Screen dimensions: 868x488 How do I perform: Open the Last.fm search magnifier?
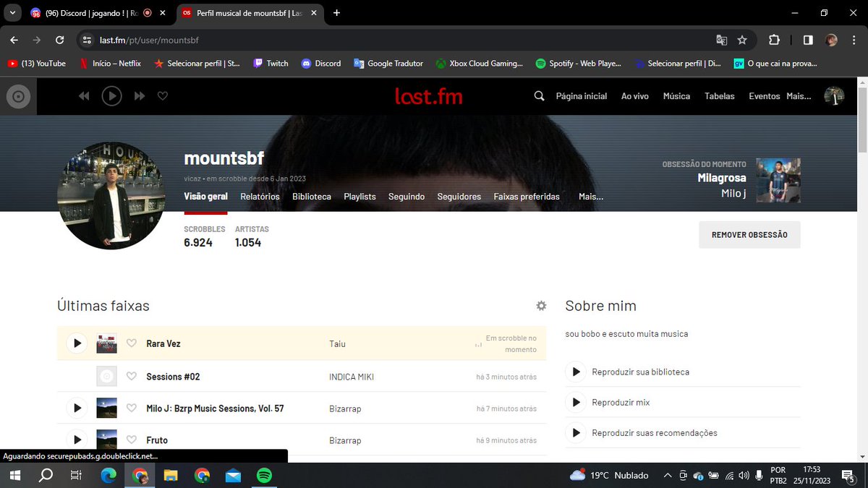539,96
